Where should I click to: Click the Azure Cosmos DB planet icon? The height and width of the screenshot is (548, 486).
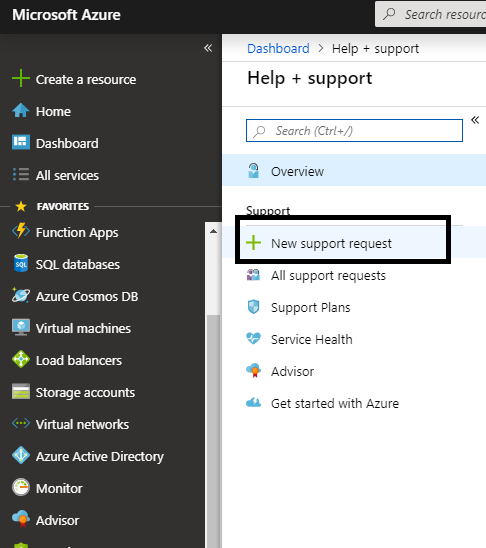tap(21, 295)
